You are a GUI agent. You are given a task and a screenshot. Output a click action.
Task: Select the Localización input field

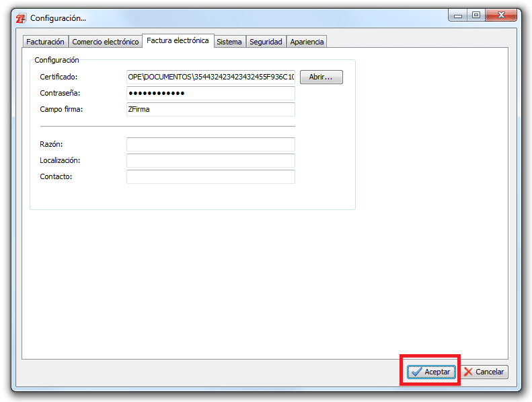pos(211,160)
